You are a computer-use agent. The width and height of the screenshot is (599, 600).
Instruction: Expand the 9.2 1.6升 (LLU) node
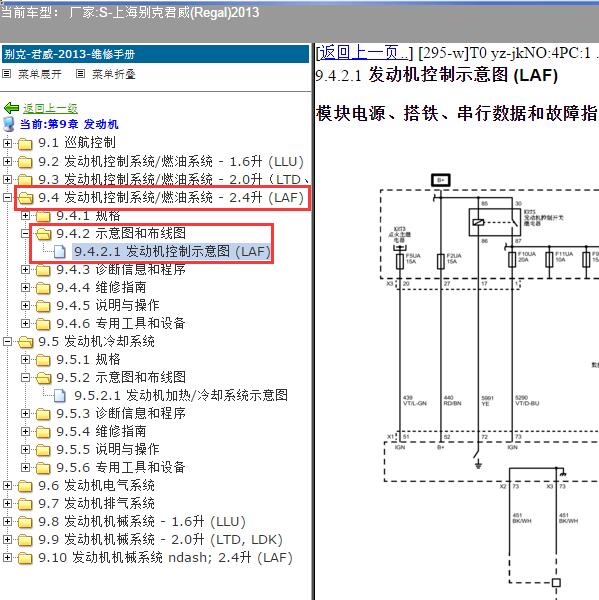7,161
